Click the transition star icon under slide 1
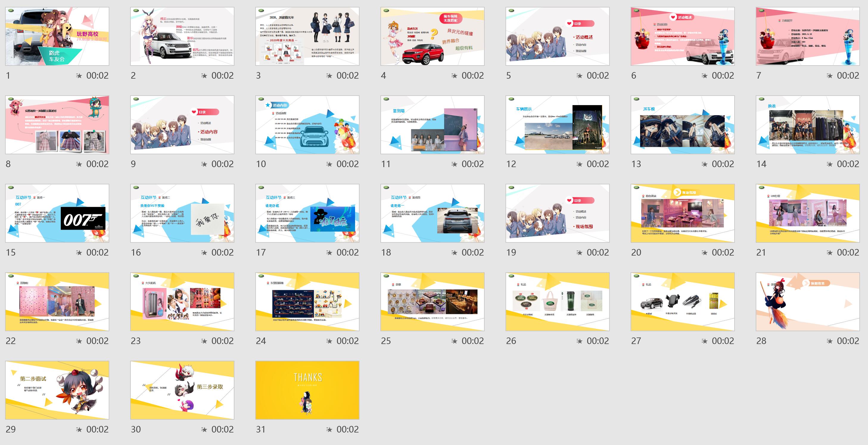This screenshot has height=445, width=868. click(79, 76)
